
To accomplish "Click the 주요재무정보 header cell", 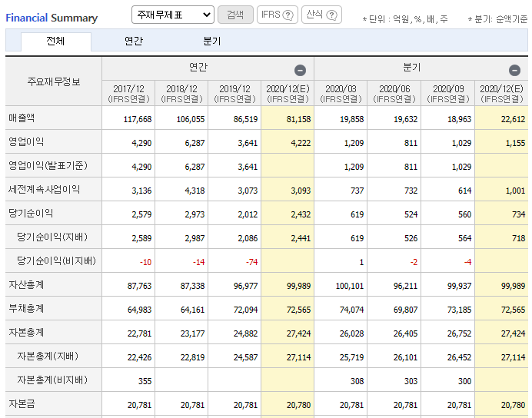I will pos(54,81).
